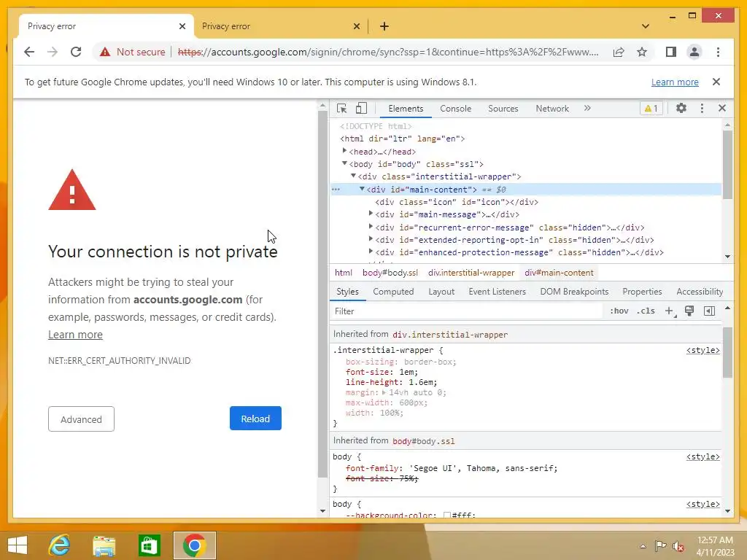Image resolution: width=747 pixels, height=560 pixels.
Task: Toggle the device toolbar in DevTools
Action: coord(361,109)
